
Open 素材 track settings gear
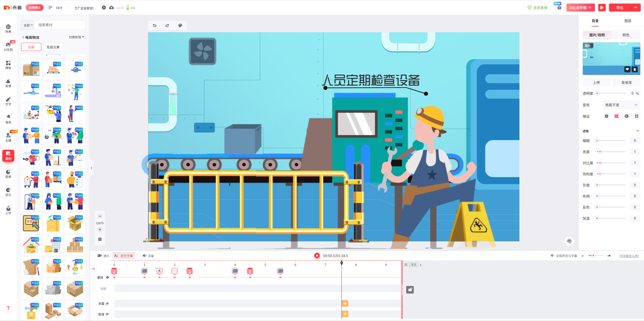(107, 277)
